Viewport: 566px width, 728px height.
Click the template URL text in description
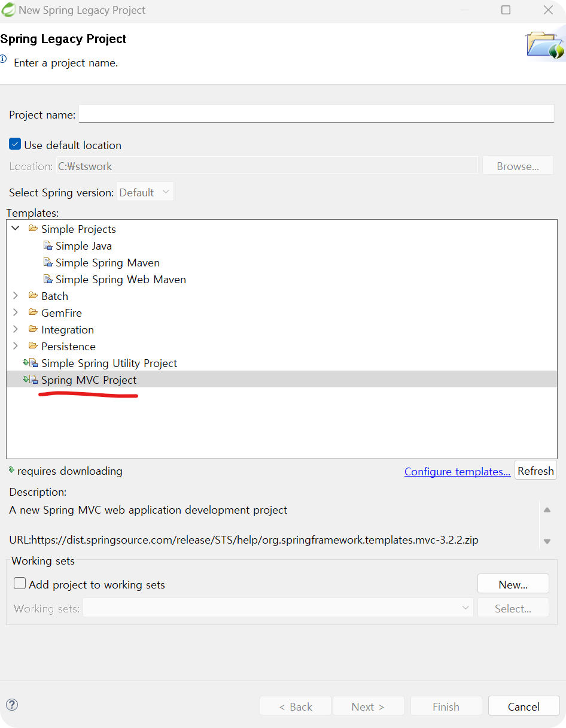pyautogui.click(x=244, y=540)
